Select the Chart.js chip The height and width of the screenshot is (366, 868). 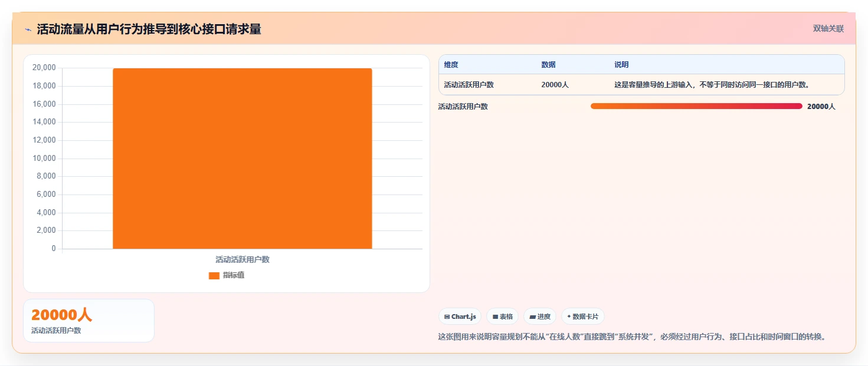click(x=460, y=316)
